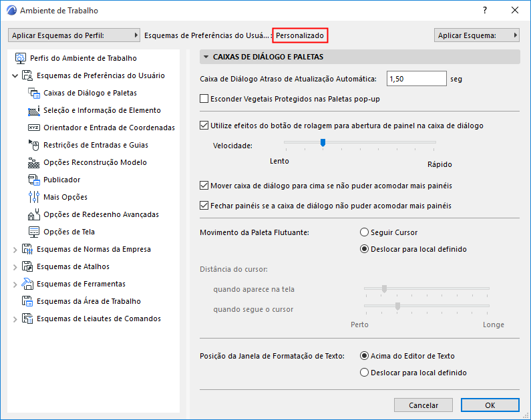531x420 pixels.
Task: Click the Opções de Redesenho Avançadas icon
Action: click(34, 214)
